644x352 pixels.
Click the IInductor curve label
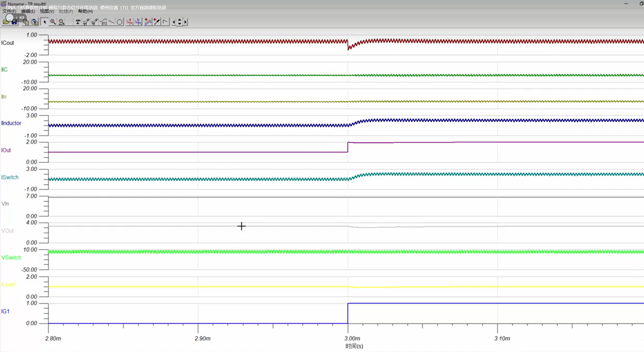(11, 123)
